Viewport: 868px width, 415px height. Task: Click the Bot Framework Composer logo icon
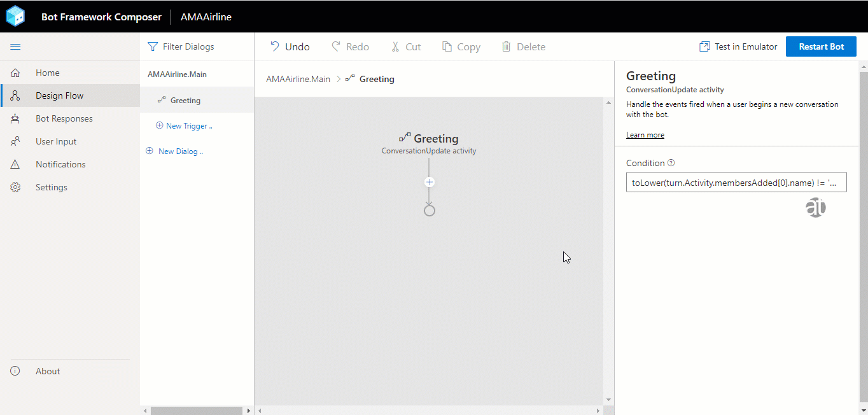[15, 17]
